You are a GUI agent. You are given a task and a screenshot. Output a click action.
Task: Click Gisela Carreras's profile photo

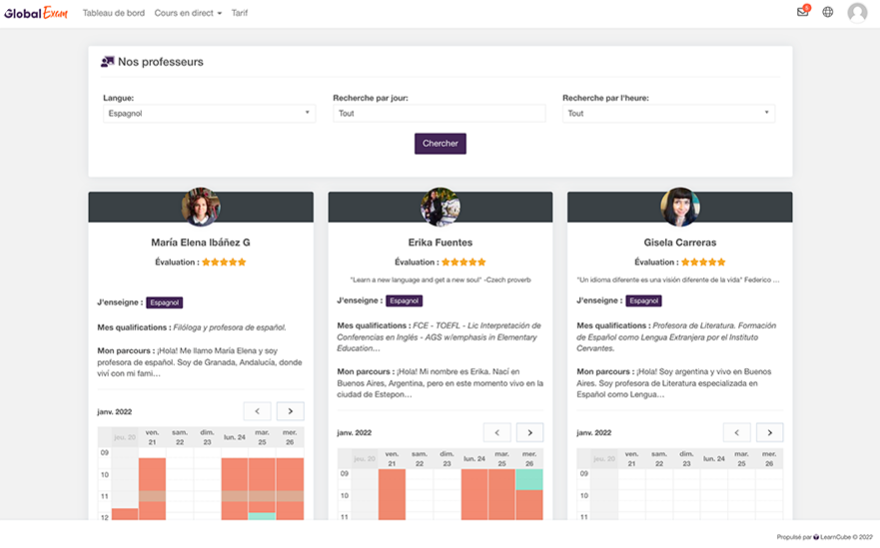tap(680, 207)
